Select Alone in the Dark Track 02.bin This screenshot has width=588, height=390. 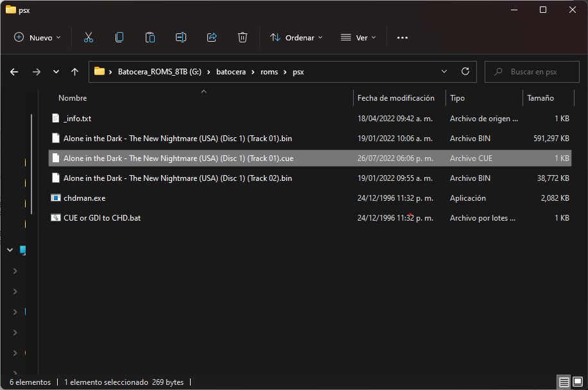(310, 178)
